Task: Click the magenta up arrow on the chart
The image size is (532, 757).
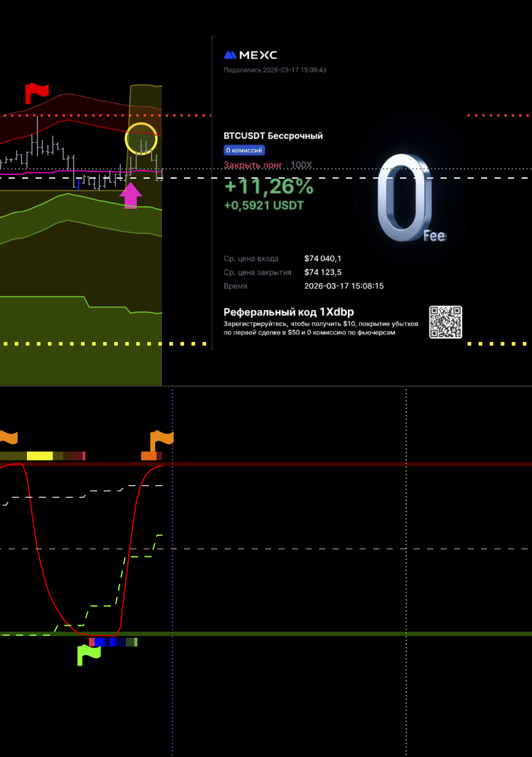Action: [x=130, y=196]
